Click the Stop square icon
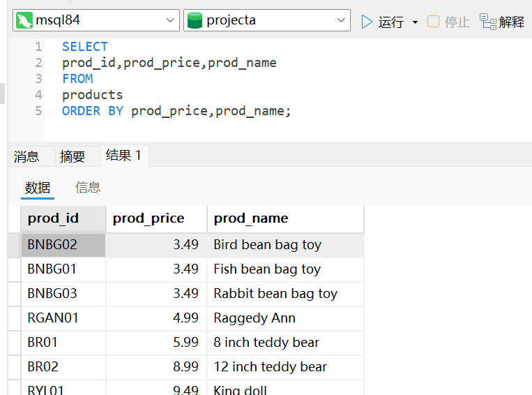 click(x=433, y=22)
